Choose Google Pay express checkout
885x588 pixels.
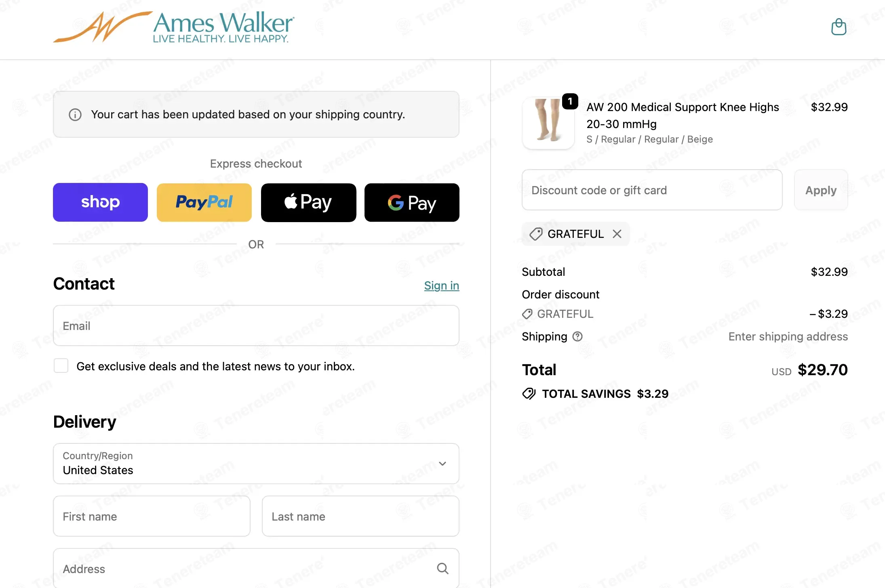click(412, 202)
